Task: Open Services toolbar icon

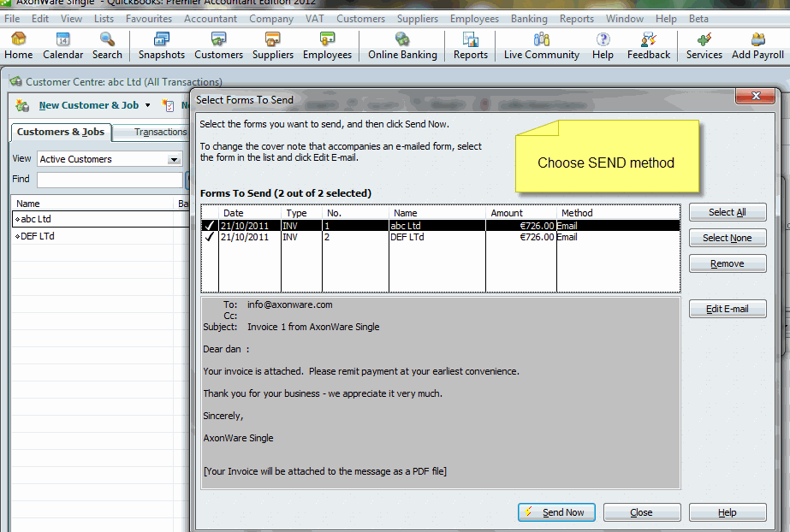Action: (x=704, y=39)
